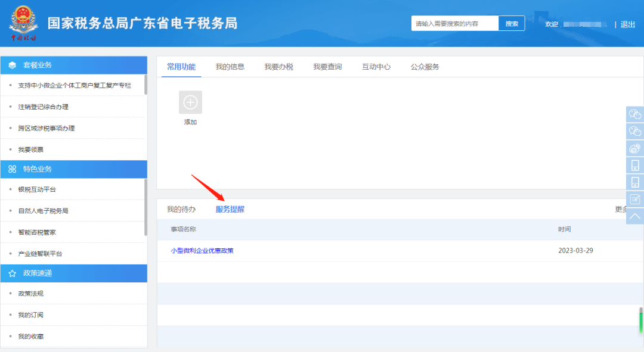
Task: Click the site title 国家税务总局广东省电子税务局
Action: pos(143,23)
